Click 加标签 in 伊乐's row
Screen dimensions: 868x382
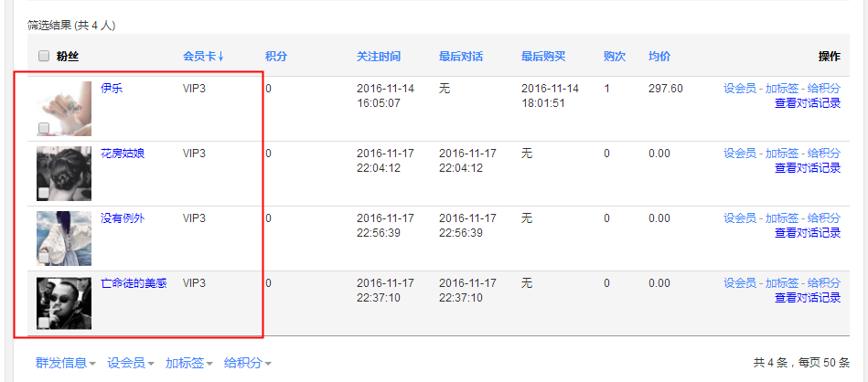782,89
